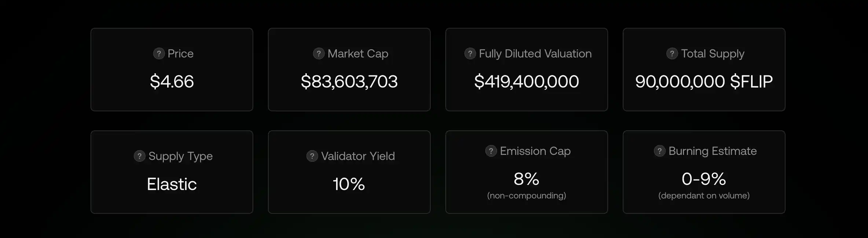This screenshot has width=868, height=238.
Task: Click the 0-9% burning estimate value
Action: pyautogui.click(x=704, y=179)
